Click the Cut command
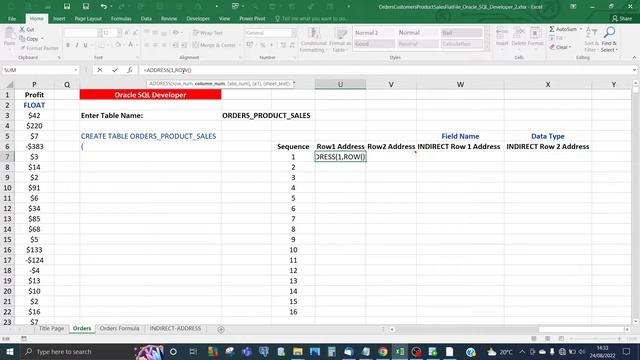The height and width of the screenshot is (360, 640). tap(27, 29)
